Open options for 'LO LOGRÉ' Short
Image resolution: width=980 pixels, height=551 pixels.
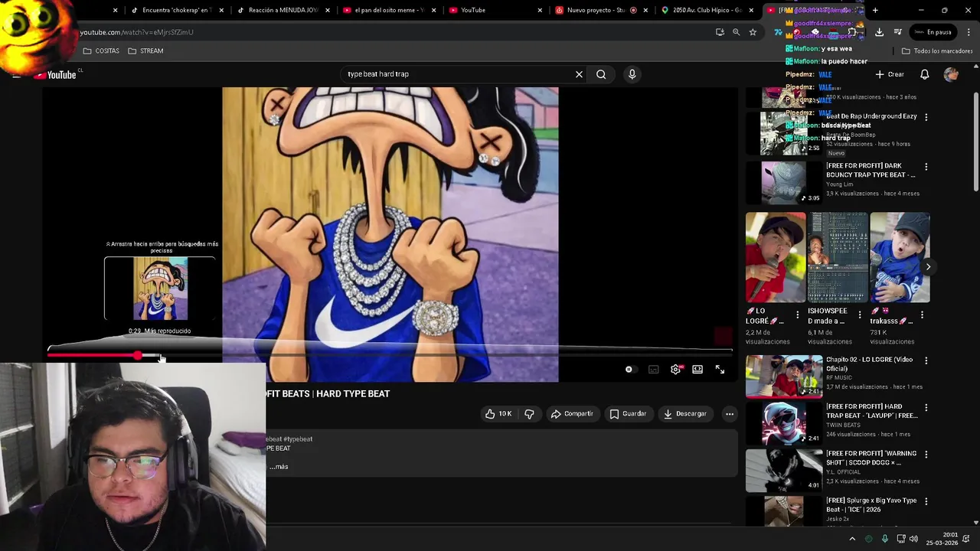click(x=797, y=315)
